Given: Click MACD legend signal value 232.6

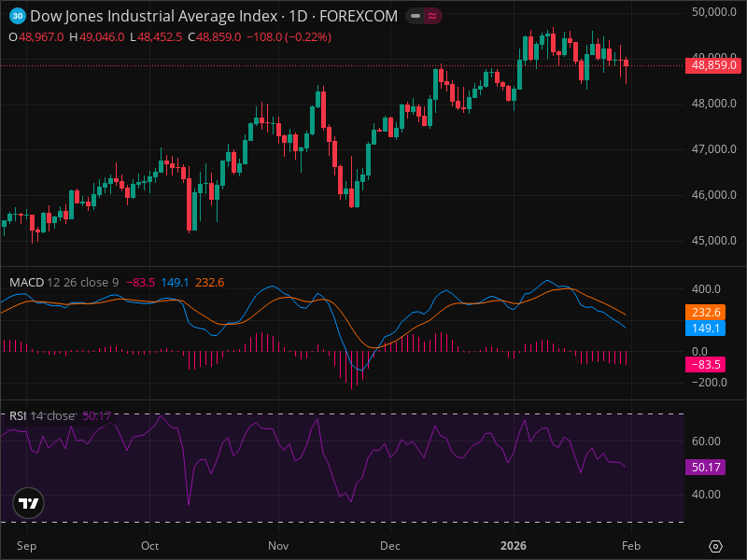Looking at the screenshot, I should tap(209, 283).
